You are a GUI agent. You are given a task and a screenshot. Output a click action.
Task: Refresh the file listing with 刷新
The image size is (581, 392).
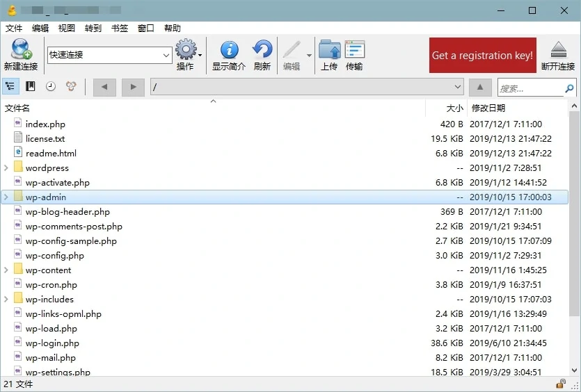(262, 50)
